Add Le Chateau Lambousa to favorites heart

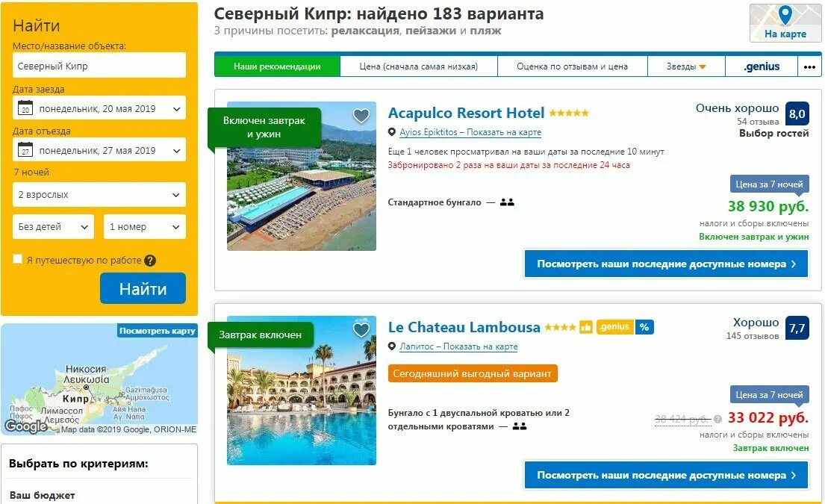(x=361, y=330)
